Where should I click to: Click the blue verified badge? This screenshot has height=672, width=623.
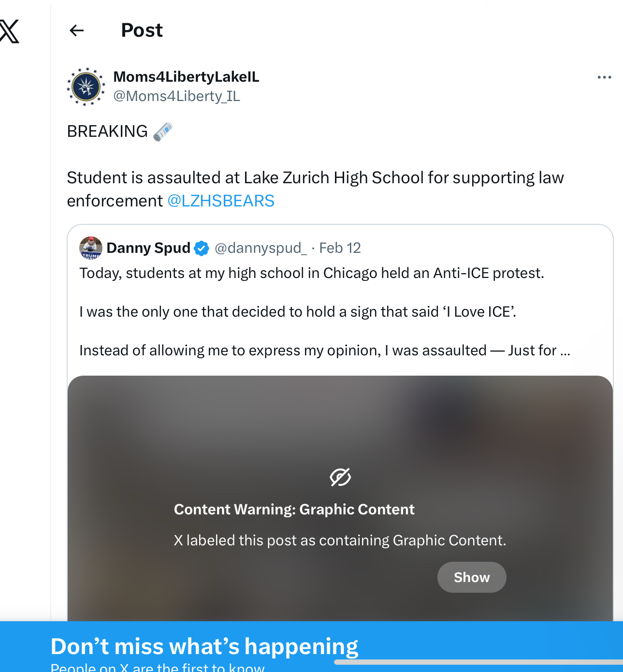pos(202,248)
